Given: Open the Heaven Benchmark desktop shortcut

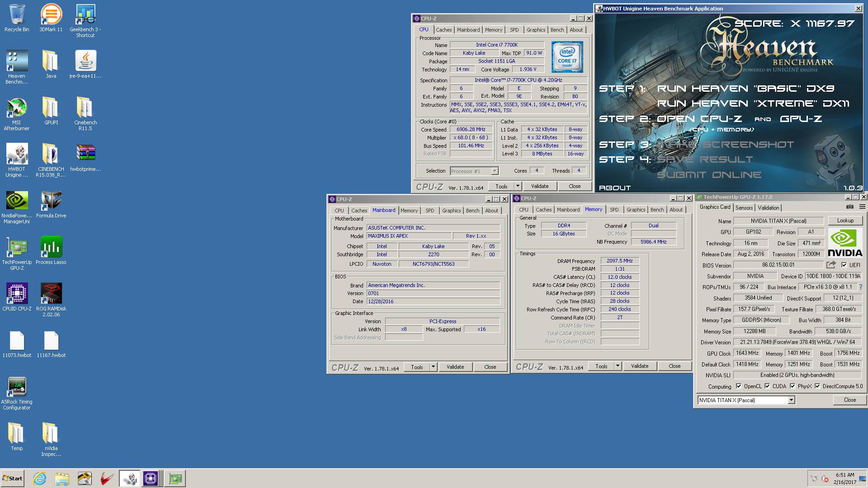Looking at the screenshot, I should tap(17, 67).
